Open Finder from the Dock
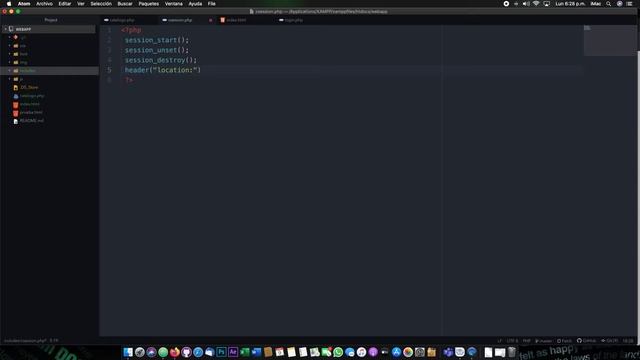This screenshot has height=360, width=640. point(128,352)
